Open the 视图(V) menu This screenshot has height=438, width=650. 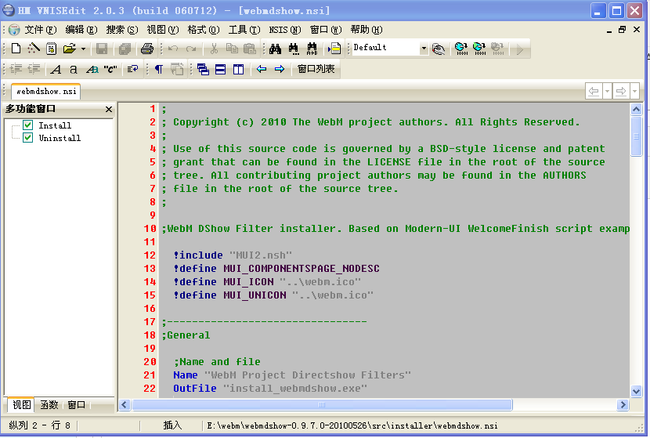click(x=162, y=30)
